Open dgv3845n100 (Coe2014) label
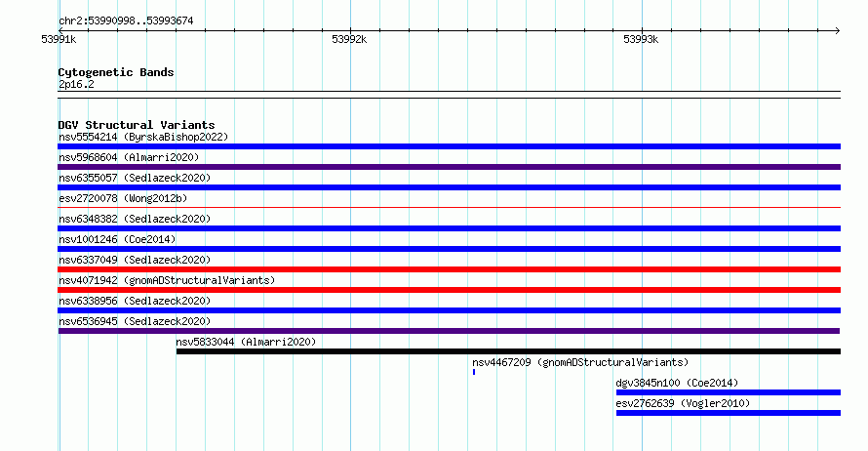The width and height of the screenshot is (868, 451). coord(677,383)
